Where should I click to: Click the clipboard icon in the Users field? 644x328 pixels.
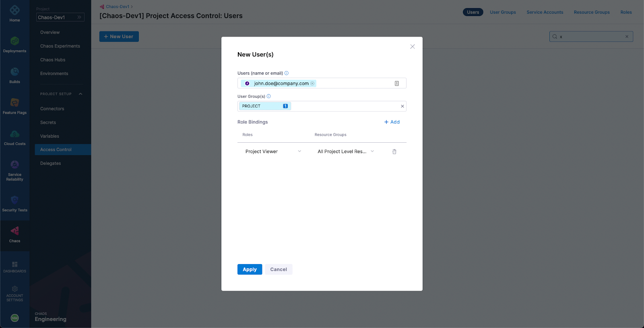pyautogui.click(x=397, y=83)
